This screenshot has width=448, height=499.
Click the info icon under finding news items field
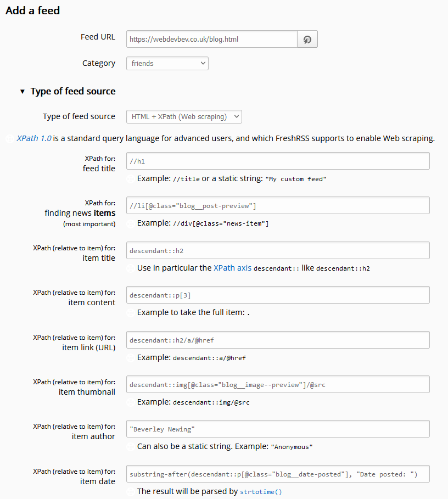[x=130, y=223]
